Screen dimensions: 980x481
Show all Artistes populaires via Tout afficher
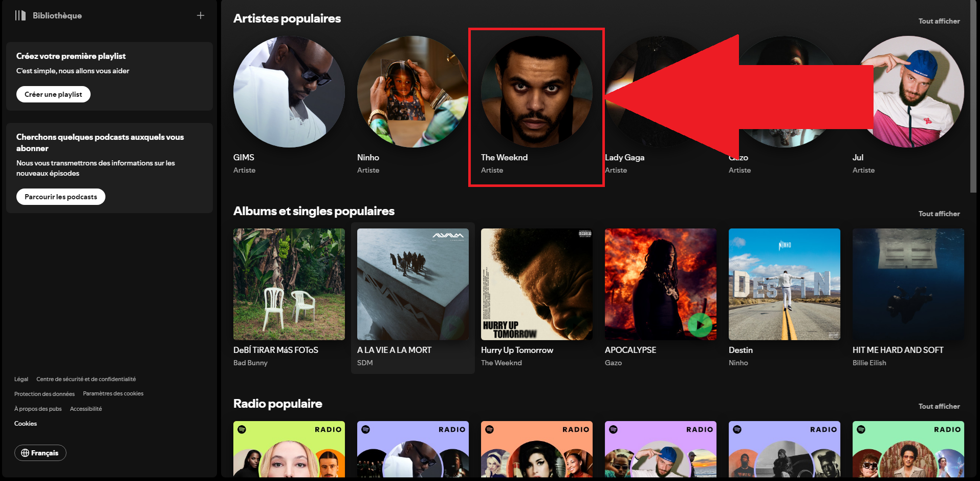[939, 21]
